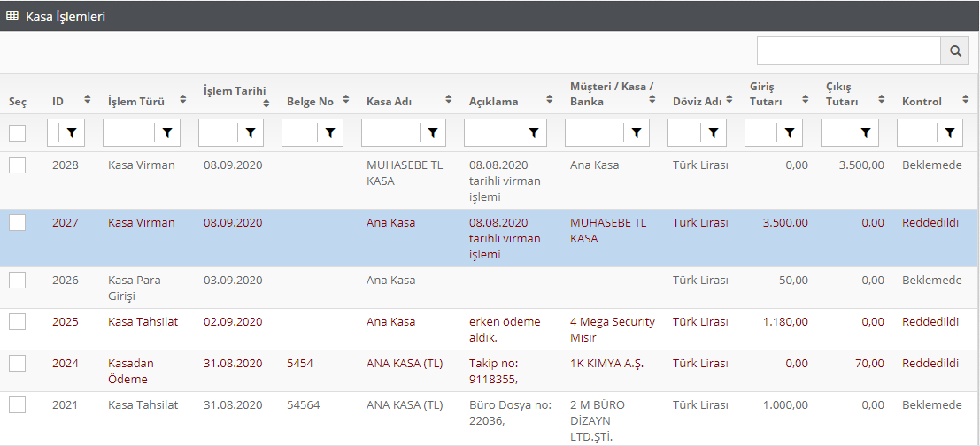Viewport: 980px width, 446px height.
Task: Open the filter icon under İşlem Türü
Action: coord(166,133)
